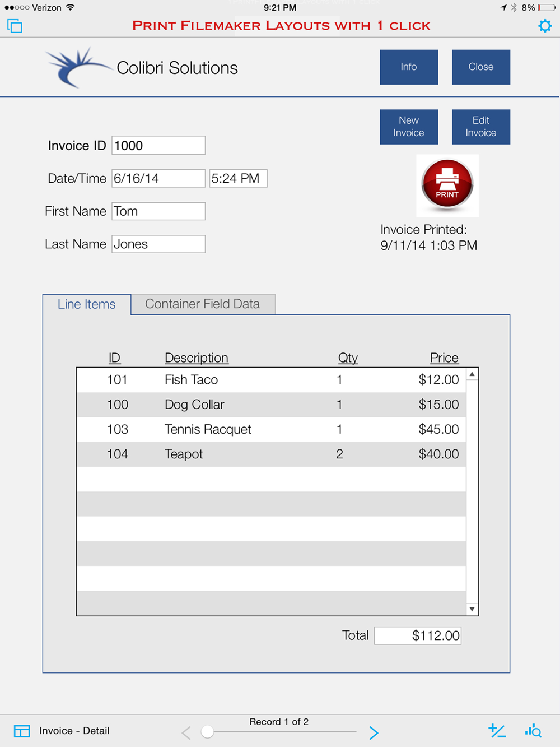Tap the add/delete record icon

coord(497,731)
